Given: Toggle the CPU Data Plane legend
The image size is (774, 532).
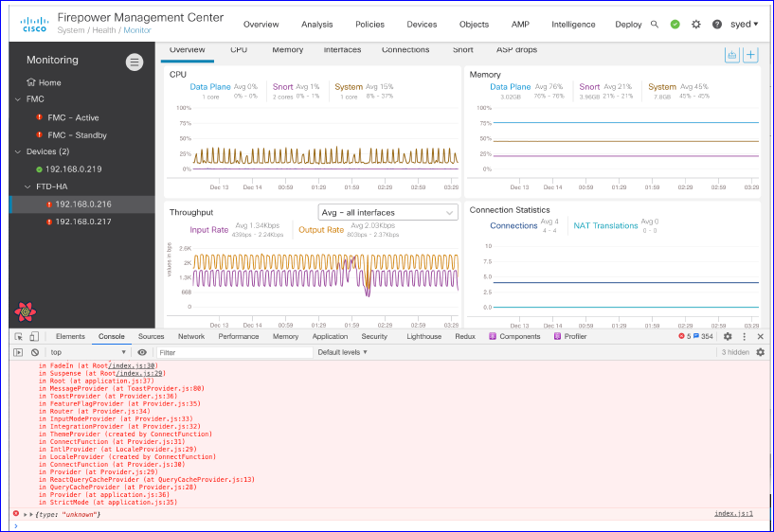Looking at the screenshot, I should (x=210, y=87).
